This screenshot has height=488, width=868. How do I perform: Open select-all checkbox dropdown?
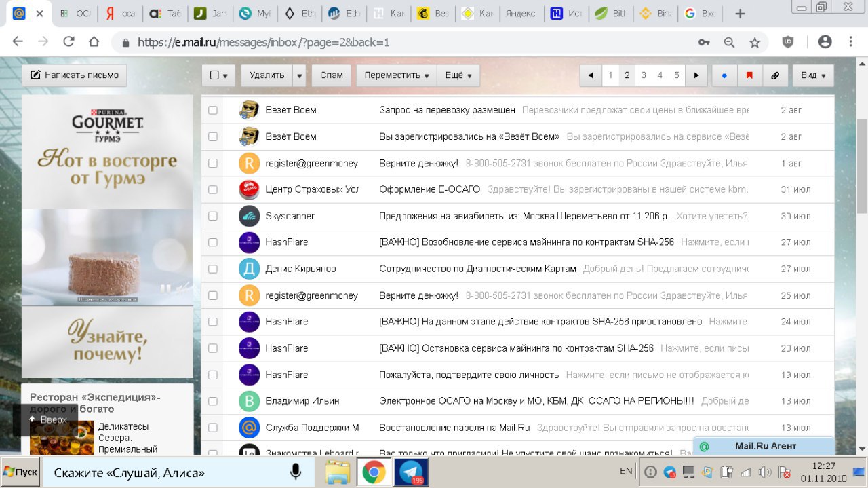pos(219,75)
